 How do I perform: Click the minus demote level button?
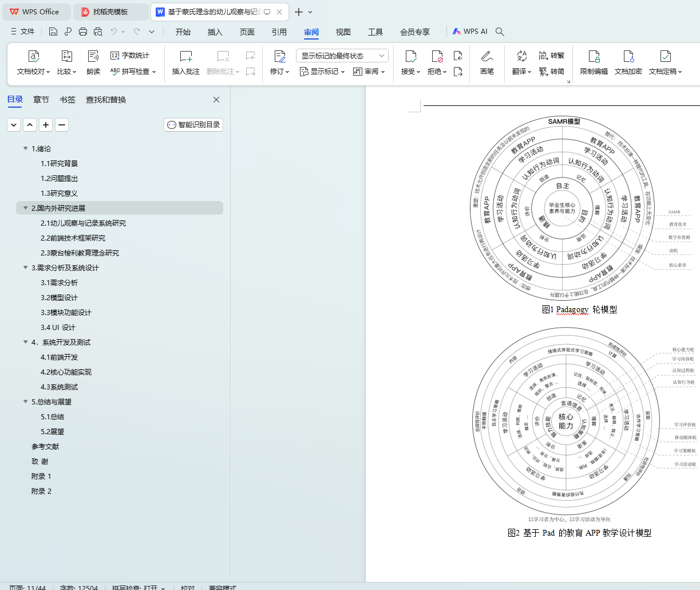tap(62, 125)
